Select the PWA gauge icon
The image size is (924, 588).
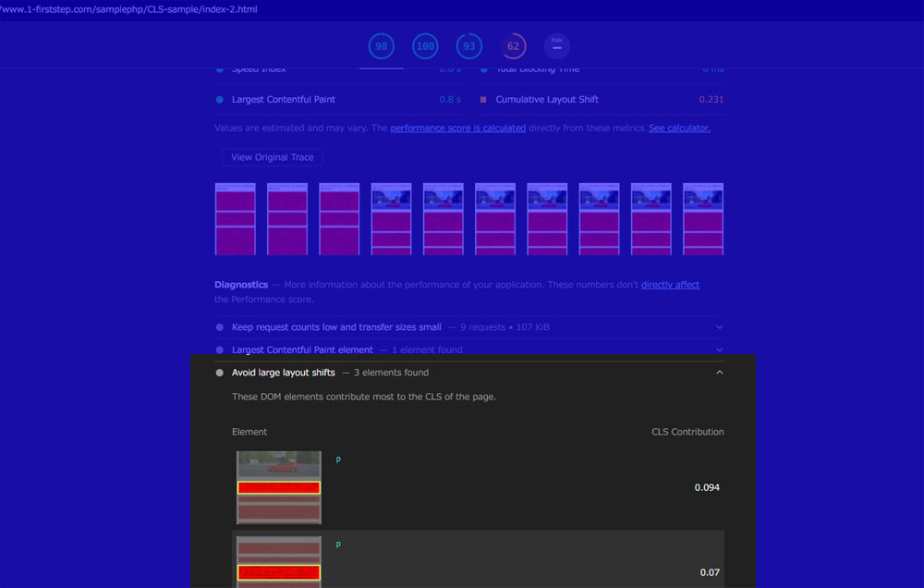pos(557,46)
